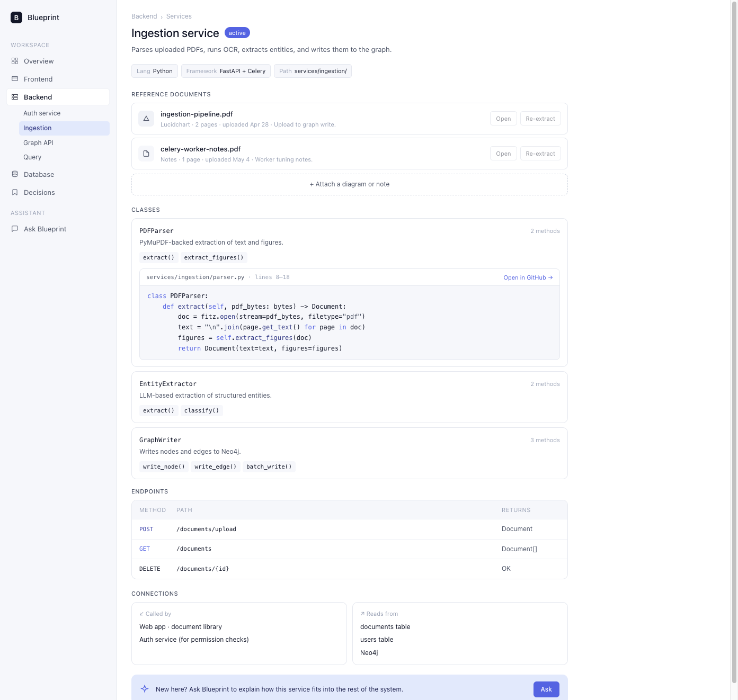This screenshot has width=738, height=700.
Task: Click 'Auth service (for permission checks)' connection
Action: (x=194, y=640)
